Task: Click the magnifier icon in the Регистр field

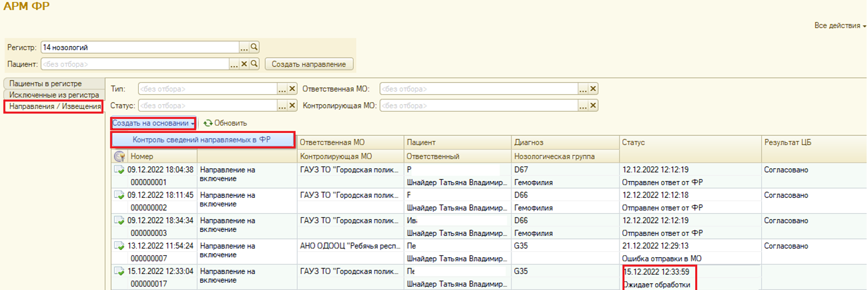Action: [x=254, y=47]
